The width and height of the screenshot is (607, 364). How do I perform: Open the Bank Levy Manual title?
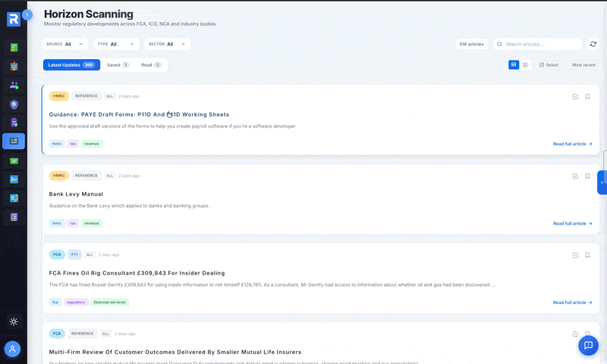[76, 194]
